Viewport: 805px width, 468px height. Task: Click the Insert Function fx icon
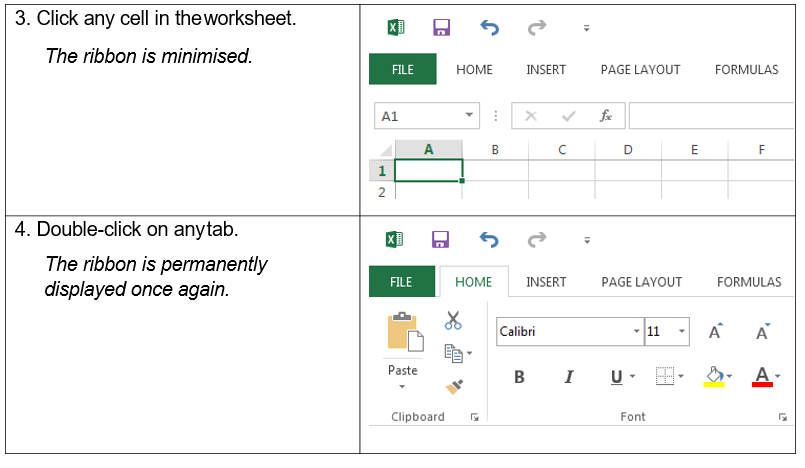(606, 116)
